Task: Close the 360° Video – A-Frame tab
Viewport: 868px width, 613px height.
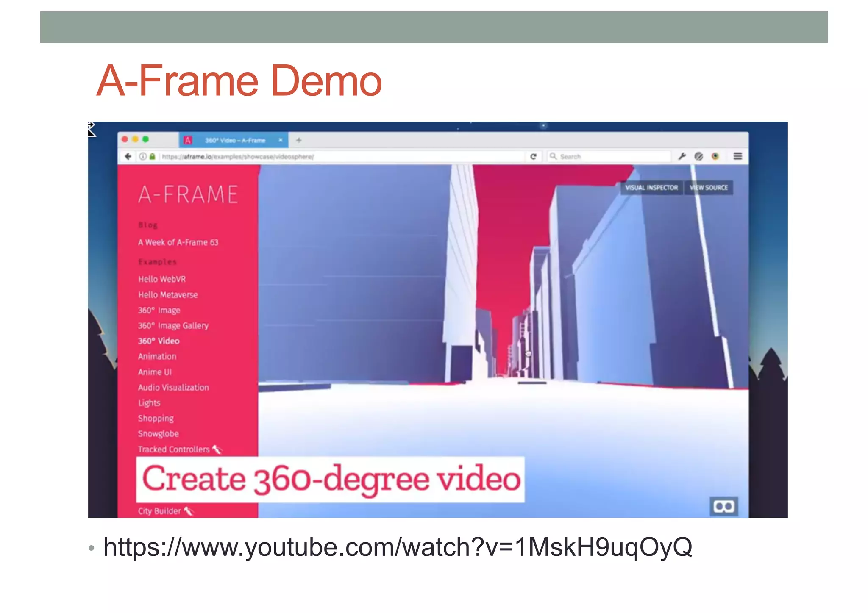Action: [x=280, y=140]
